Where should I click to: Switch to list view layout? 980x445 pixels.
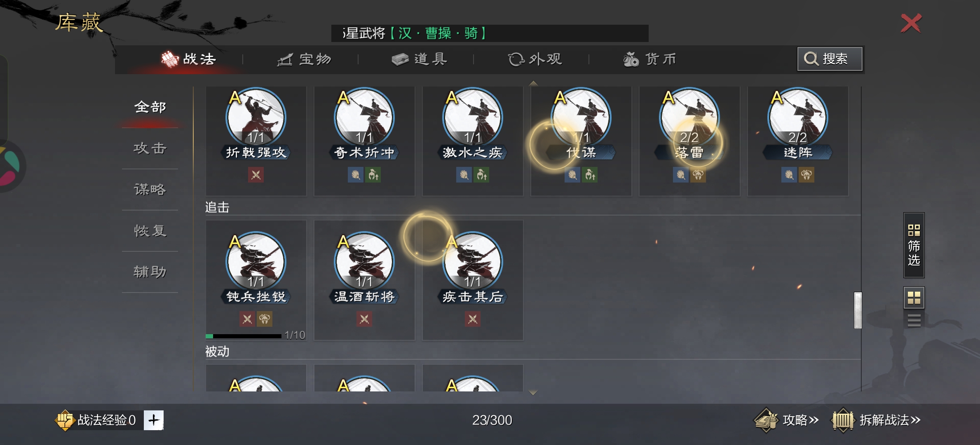click(914, 320)
